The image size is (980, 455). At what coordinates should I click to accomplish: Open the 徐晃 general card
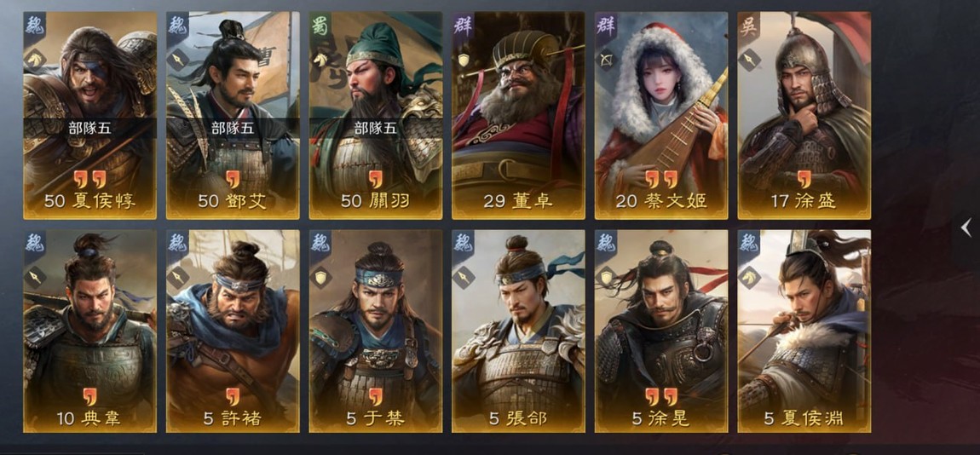pos(661,331)
